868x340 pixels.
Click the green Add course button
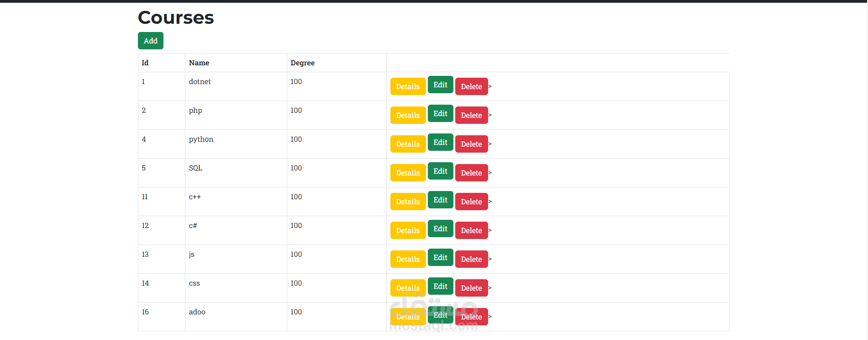(151, 41)
